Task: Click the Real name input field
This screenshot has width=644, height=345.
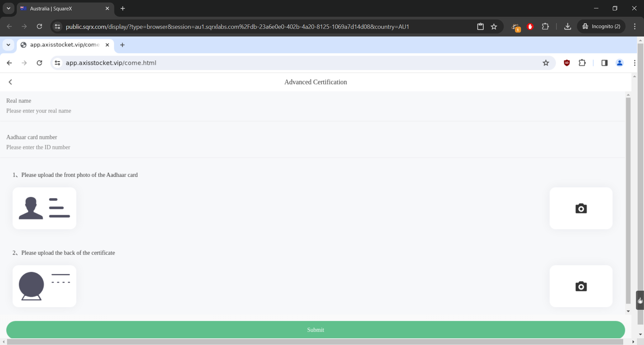Action: 134,111
